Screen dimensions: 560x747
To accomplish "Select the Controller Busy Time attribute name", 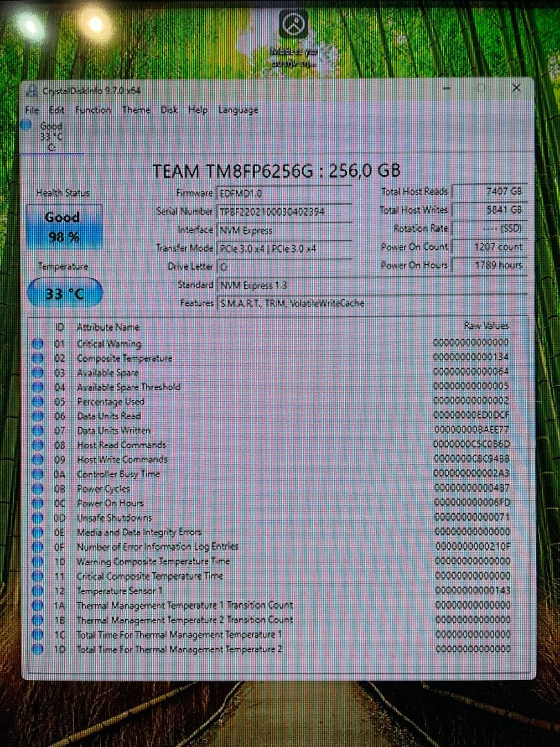I will point(118,474).
